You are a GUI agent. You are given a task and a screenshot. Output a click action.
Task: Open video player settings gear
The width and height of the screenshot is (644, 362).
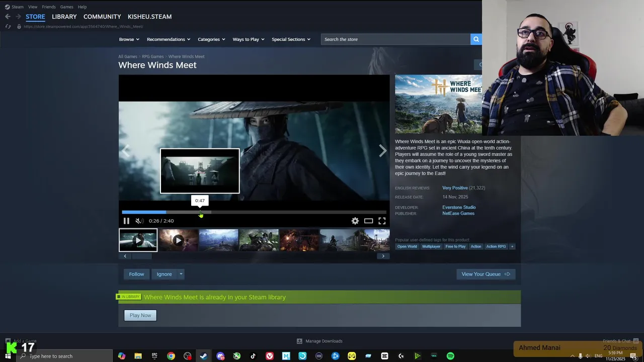click(355, 221)
